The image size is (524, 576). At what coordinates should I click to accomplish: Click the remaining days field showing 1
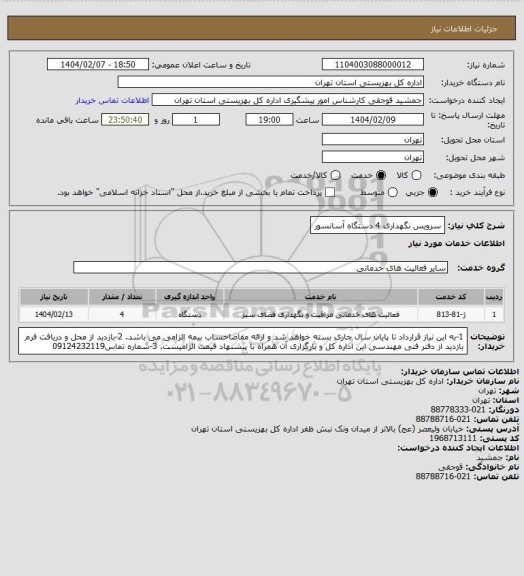pos(196,120)
